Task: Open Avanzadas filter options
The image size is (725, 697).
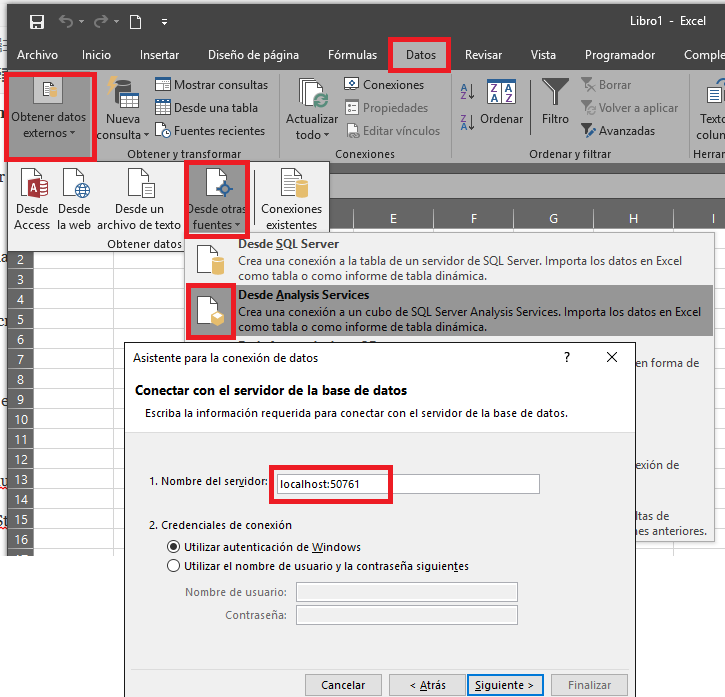Action: tap(618, 131)
